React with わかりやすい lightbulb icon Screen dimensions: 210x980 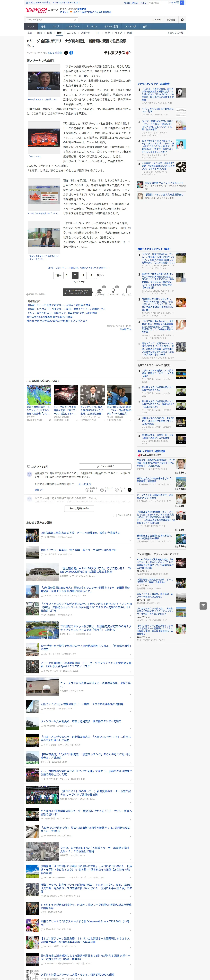coord(113,291)
